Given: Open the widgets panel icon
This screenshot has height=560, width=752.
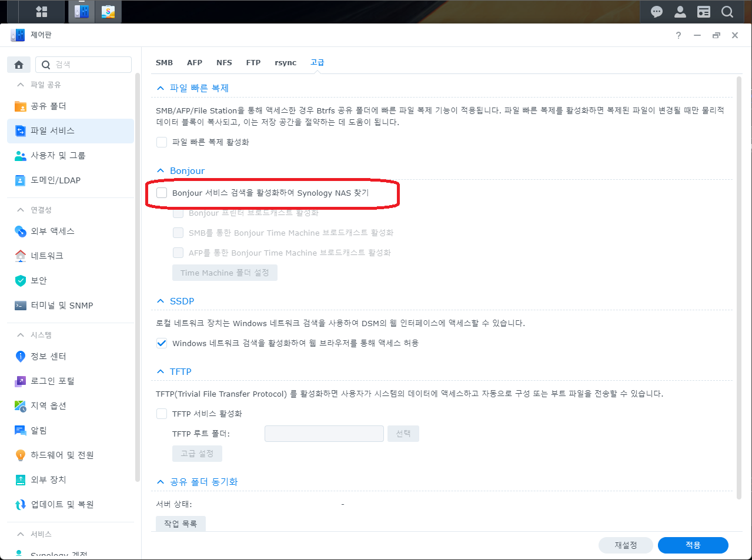Looking at the screenshot, I should (x=704, y=12).
